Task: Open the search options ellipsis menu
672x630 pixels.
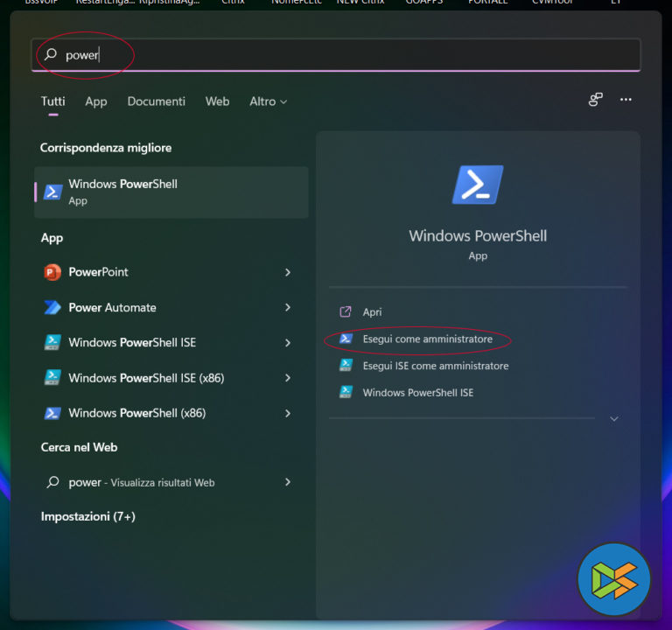Action: (x=626, y=100)
